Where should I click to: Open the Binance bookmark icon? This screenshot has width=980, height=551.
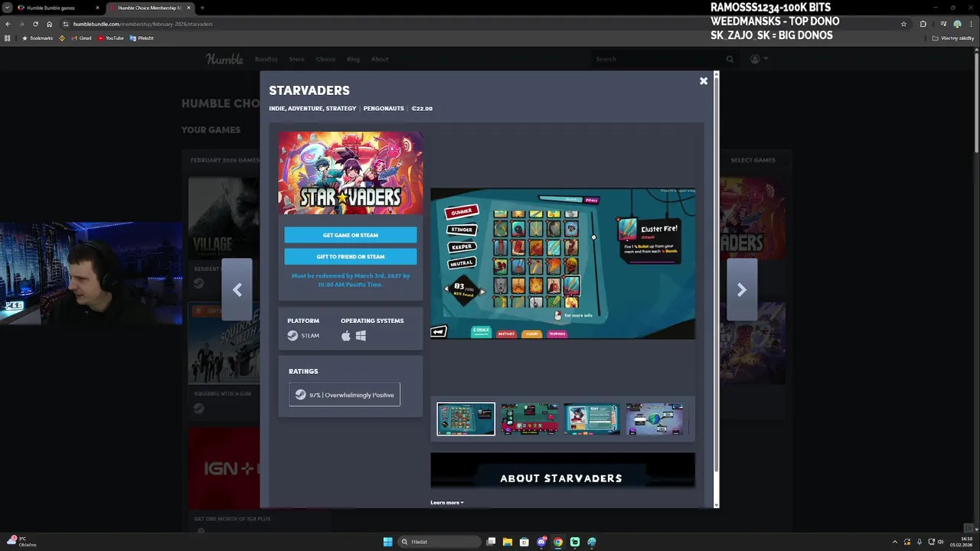point(63,37)
